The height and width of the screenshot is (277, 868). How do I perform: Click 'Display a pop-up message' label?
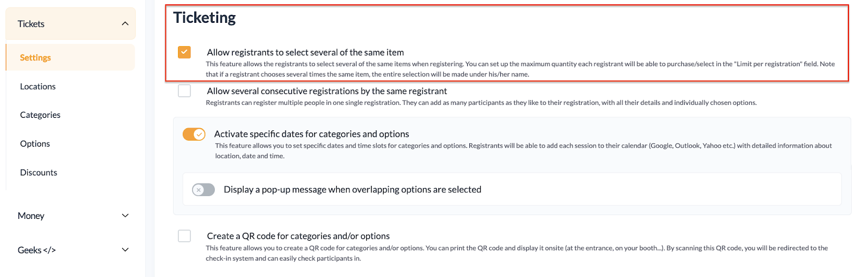tap(353, 190)
